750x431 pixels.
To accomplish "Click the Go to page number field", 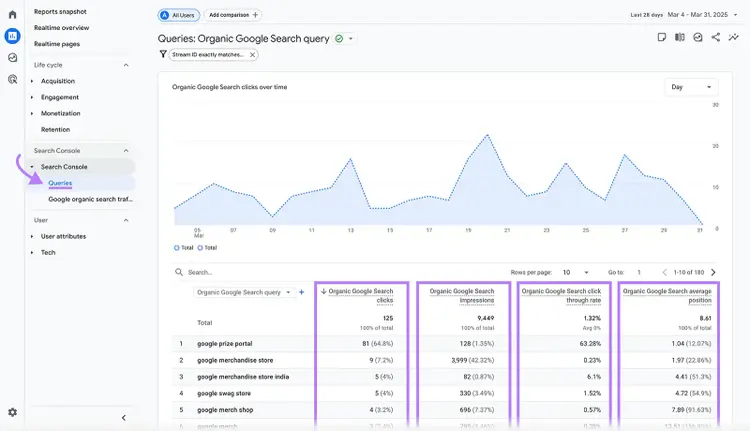I will (x=640, y=272).
